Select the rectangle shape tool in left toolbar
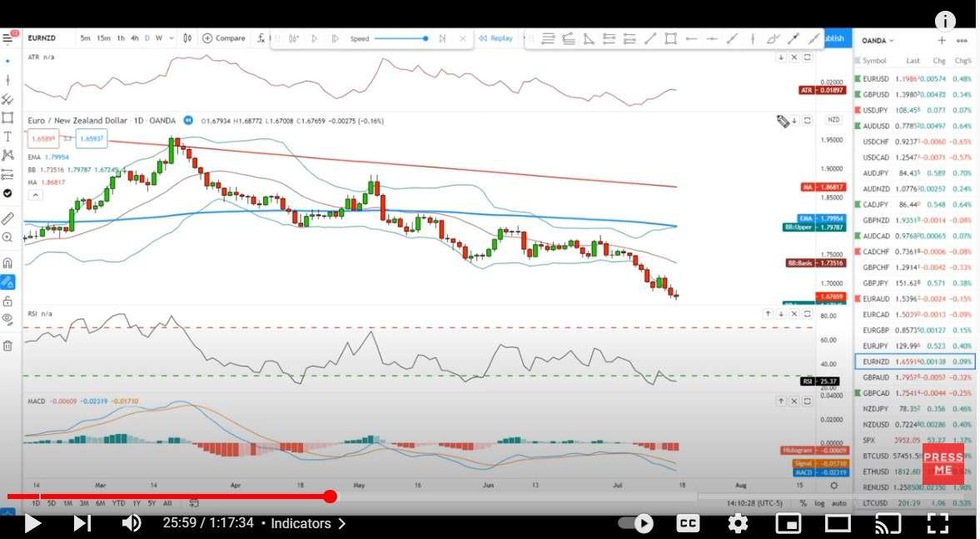The width and height of the screenshot is (980, 539). (x=7, y=117)
